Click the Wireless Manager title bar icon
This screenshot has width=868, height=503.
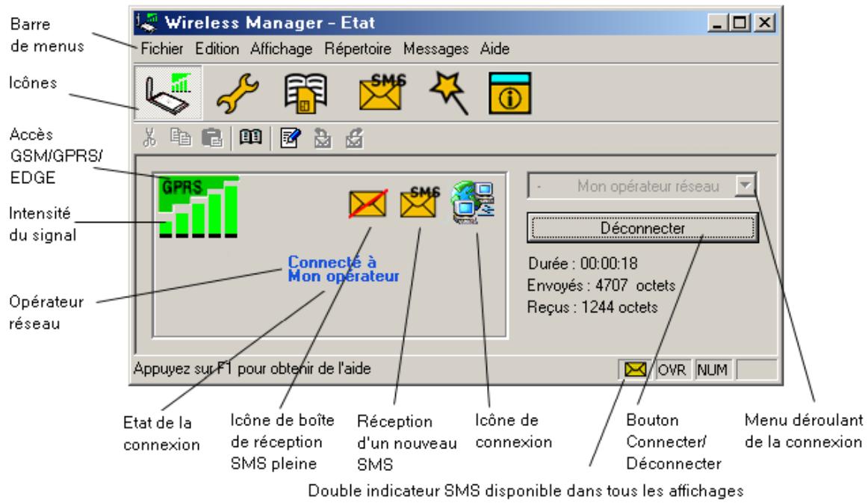(x=147, y=22)
